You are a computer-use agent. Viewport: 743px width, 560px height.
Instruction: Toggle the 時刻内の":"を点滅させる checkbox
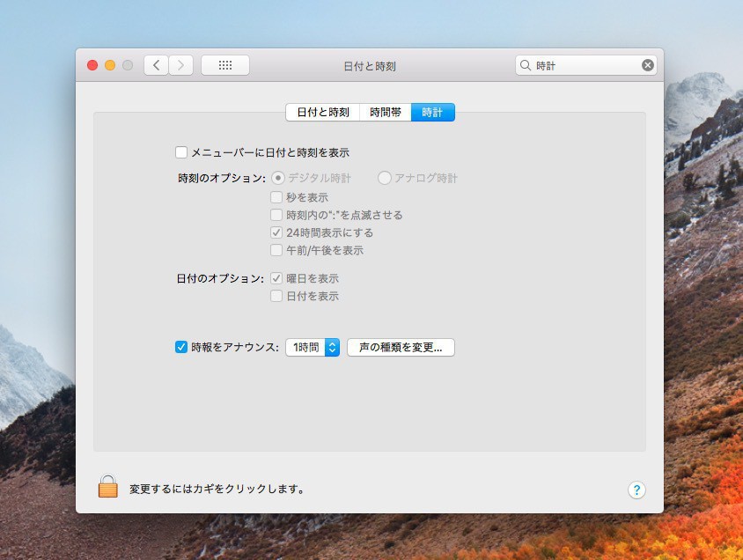(x=276, y=215)
